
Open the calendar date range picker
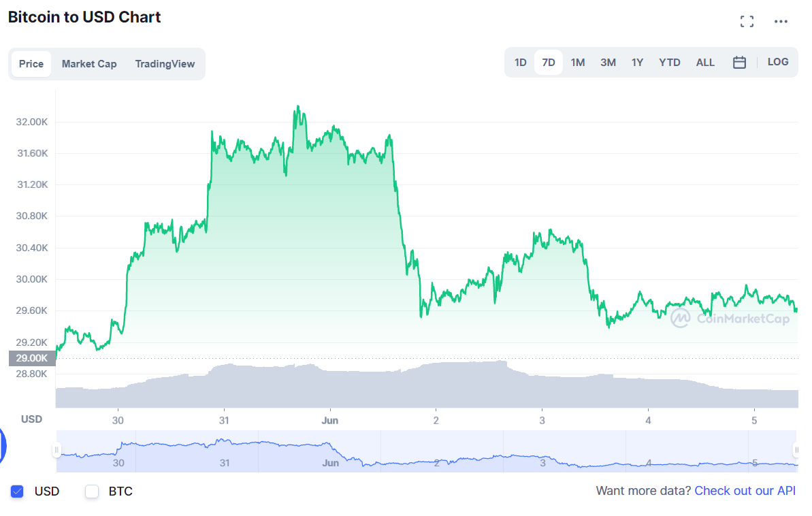pos(740,61)
